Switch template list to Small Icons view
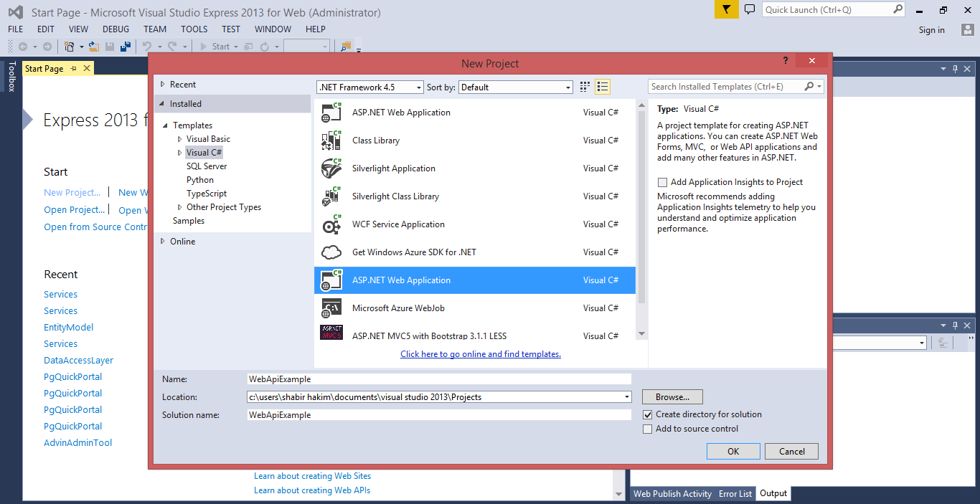This screenshot has height=504, width=980. coord(584,86)
